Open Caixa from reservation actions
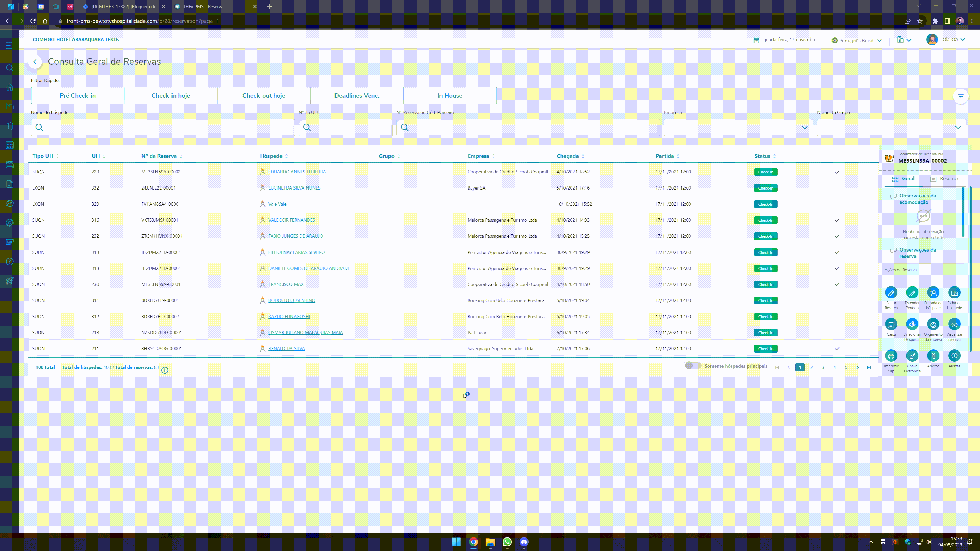Image resolution: width=980 pixels, height=551 pixels. pyautogui.click(x=891, y=324)
